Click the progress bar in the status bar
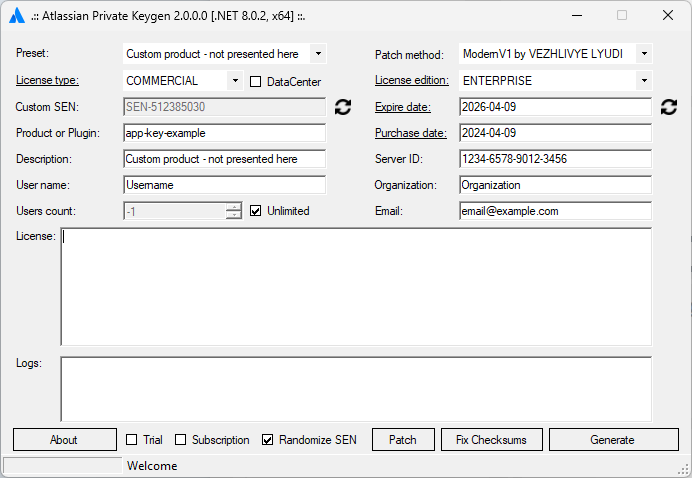Screen dimensions: 692x478 pos(63,466)
